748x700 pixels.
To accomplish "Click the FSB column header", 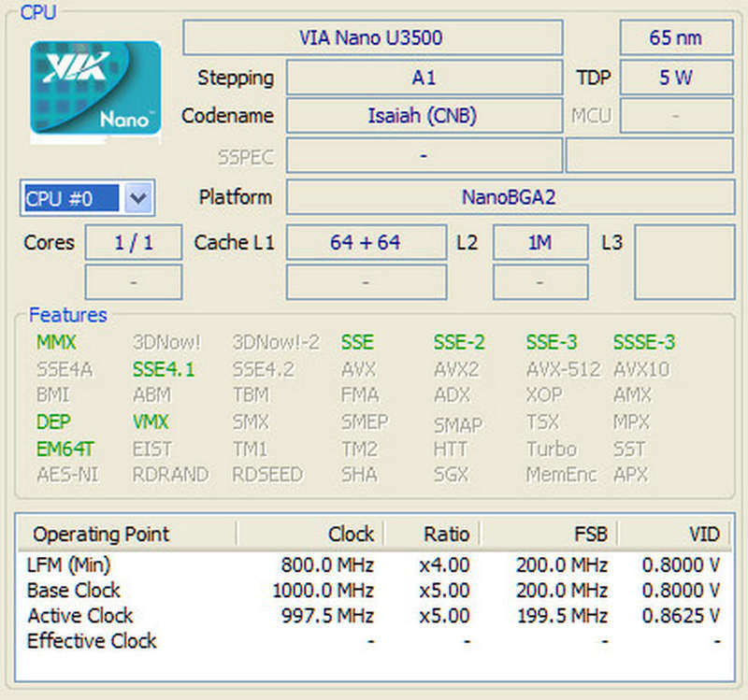I will point(549,534).
